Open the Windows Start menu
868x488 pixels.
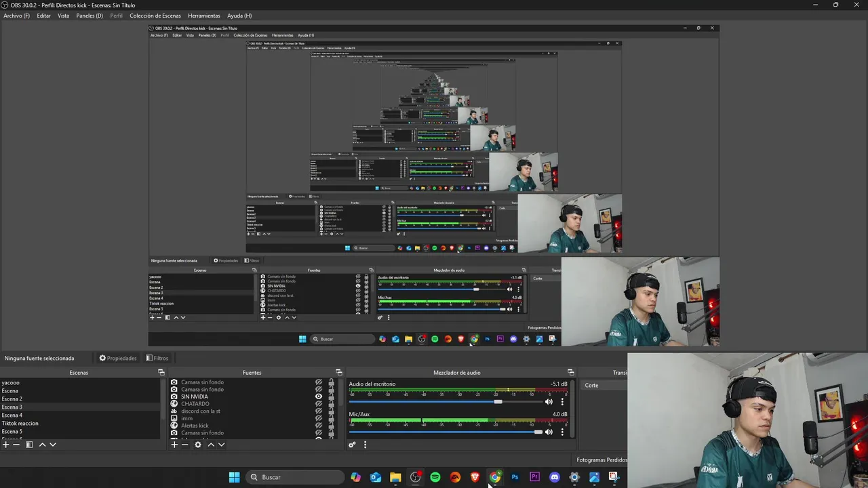(x=234, y=477)
